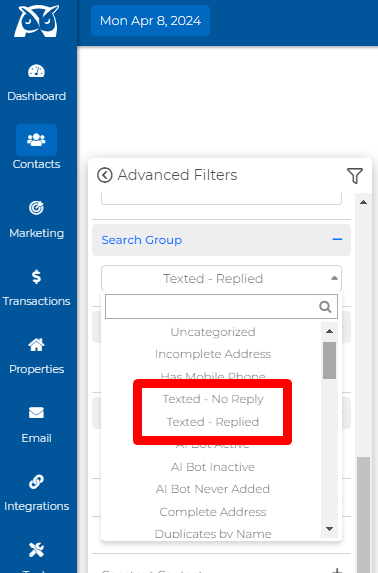The height and width of the screenshot is (573, 378).
Task: Click the dropdown list scrollbar thumb
Action: click(329, 360)
